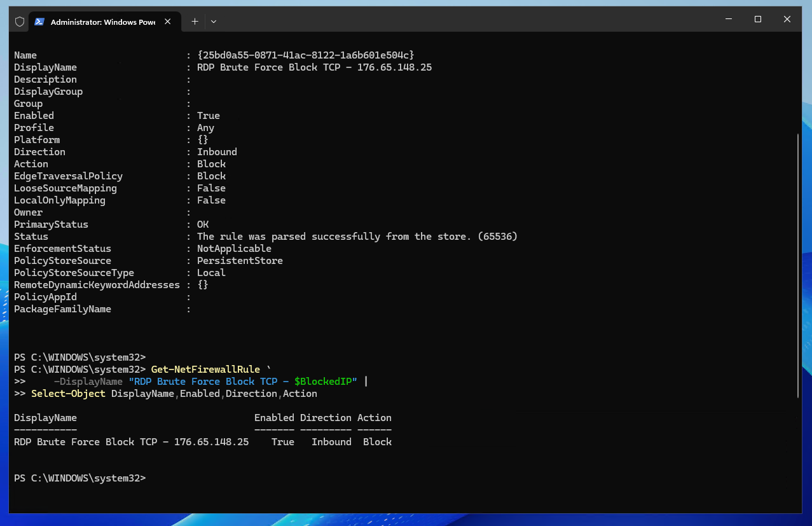Close the terminal window
812x526 pixels.
click(787, 19)
